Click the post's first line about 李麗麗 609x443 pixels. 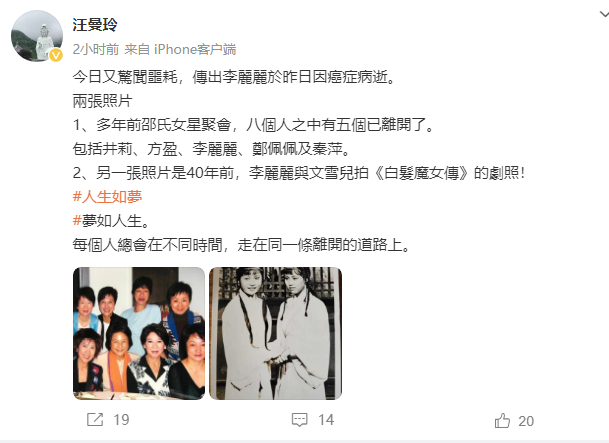click(x=235, y=77)
